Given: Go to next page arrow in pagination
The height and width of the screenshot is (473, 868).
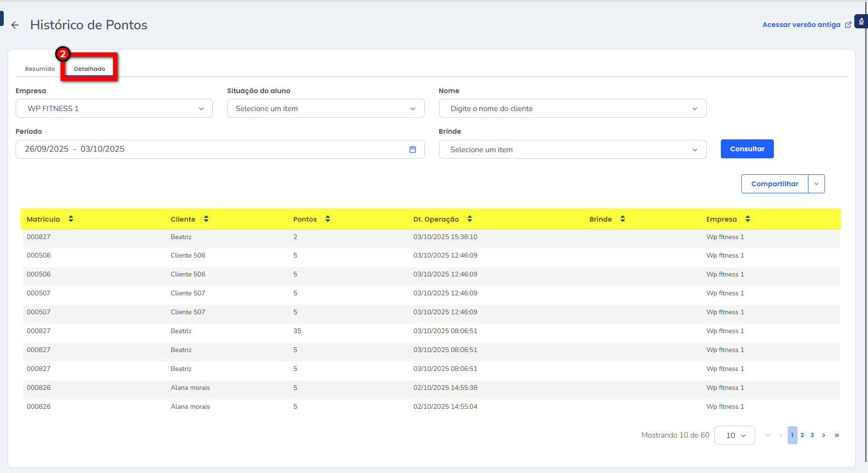Looking at the screenshot, I should 824,435.
